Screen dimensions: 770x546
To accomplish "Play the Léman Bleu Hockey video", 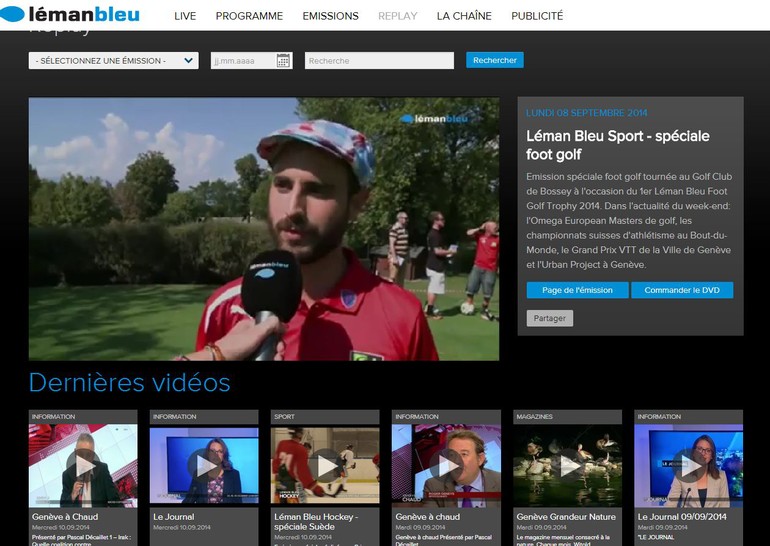I will coord(325,466).
